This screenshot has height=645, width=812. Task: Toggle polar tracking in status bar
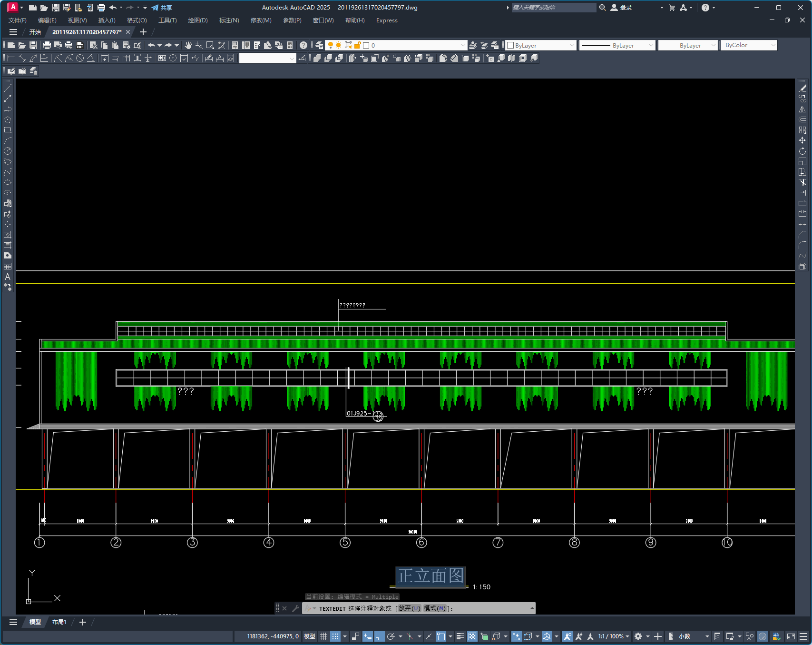pyautogui.click(x=391, y=636)
